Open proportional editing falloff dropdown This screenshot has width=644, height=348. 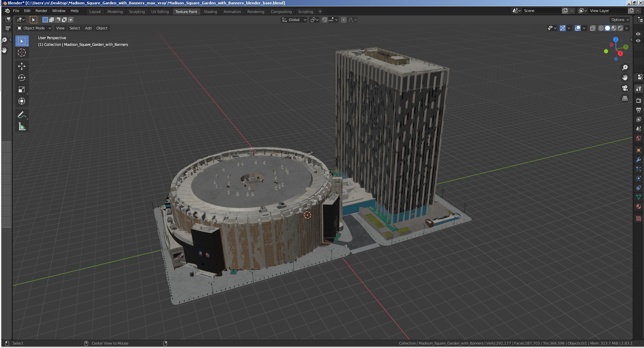[353, 20]
